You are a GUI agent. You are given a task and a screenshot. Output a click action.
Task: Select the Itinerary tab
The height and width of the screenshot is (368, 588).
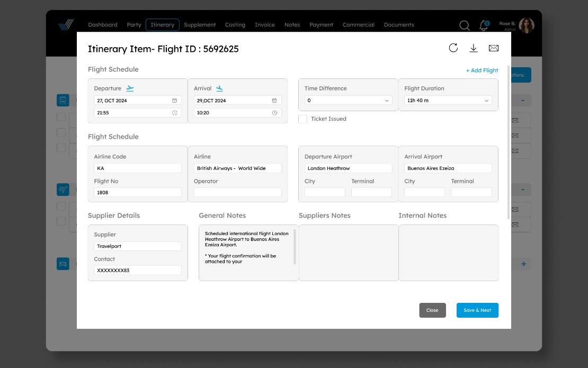tap(163, 25)
